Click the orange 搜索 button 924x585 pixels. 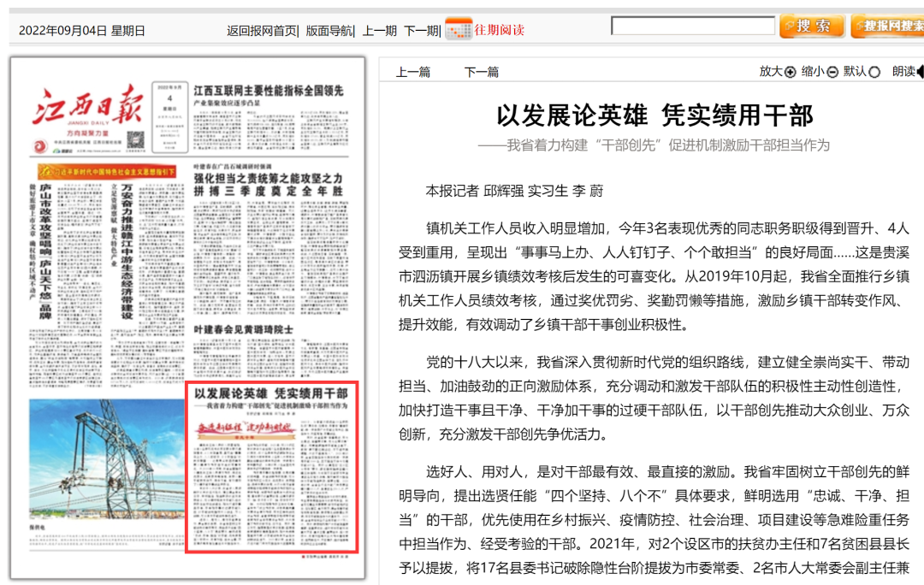click(812, 26)
